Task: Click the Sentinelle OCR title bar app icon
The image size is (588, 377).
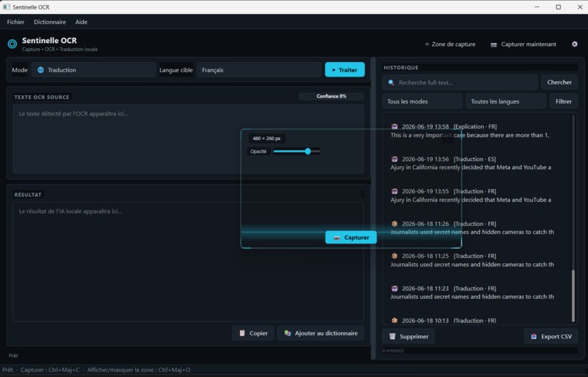Action: [x=7, y=7]
